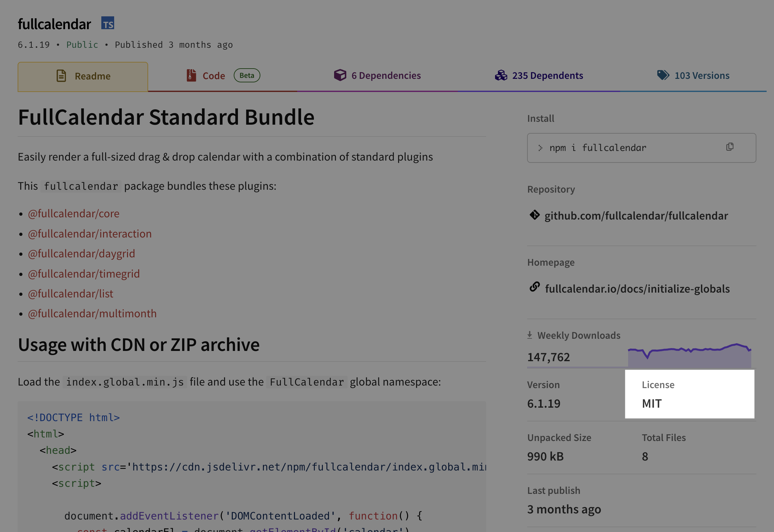Click the Versions tags icon
Screen dimensions: 774x532
click(663, 75)
